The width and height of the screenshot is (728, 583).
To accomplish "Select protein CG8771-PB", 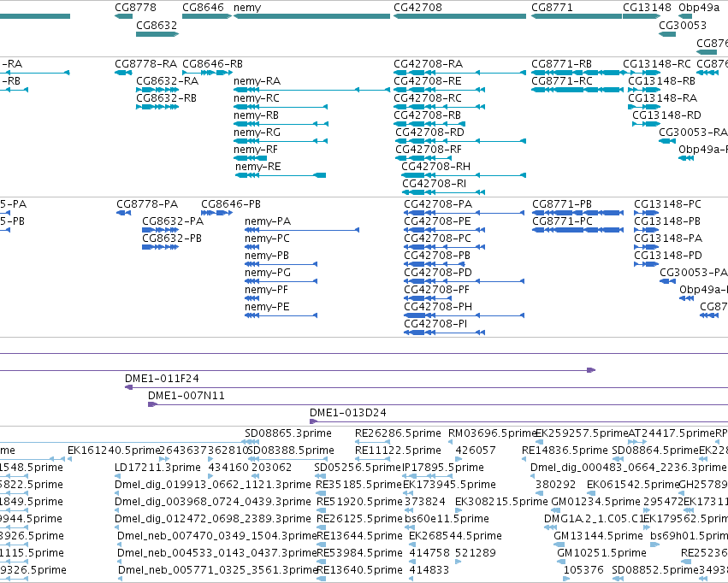I will click(577, 213).
